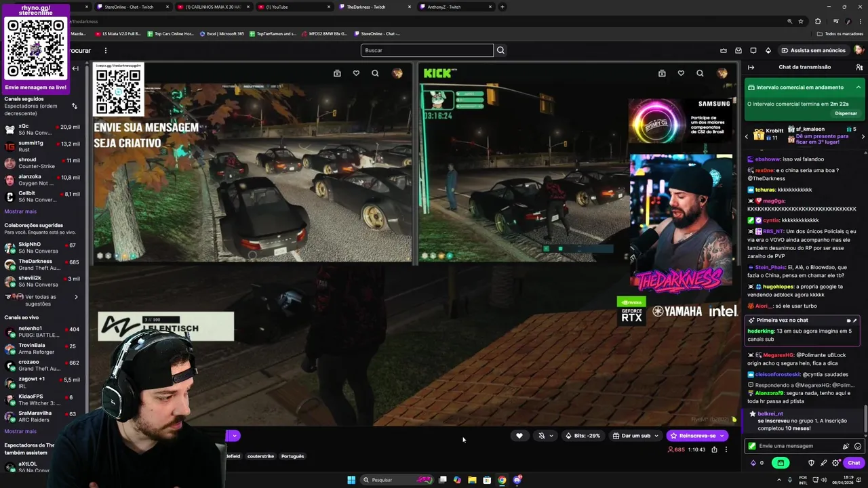Collapse the chat panel arrow

pyautogui.click(x=751, y=67)
